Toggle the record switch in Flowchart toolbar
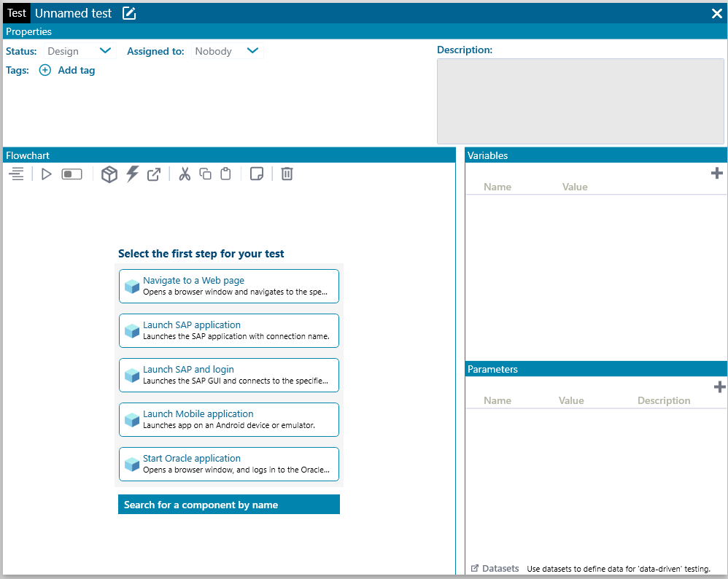Viewport: 728px width, 579px height. (x=72, y=174)
